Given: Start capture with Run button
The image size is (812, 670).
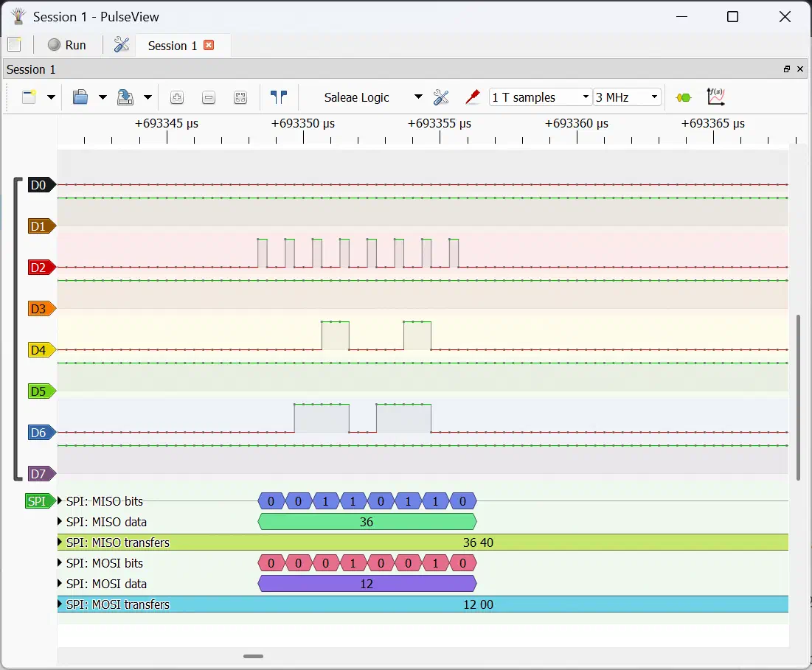Looking at the screenshot, I should [67, 45].
